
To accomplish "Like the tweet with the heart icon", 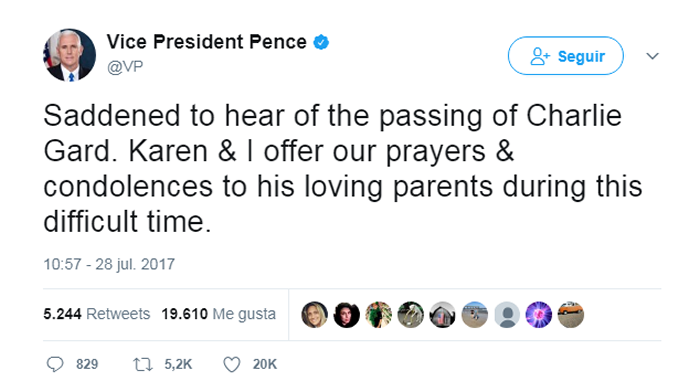I will (232, 365).
